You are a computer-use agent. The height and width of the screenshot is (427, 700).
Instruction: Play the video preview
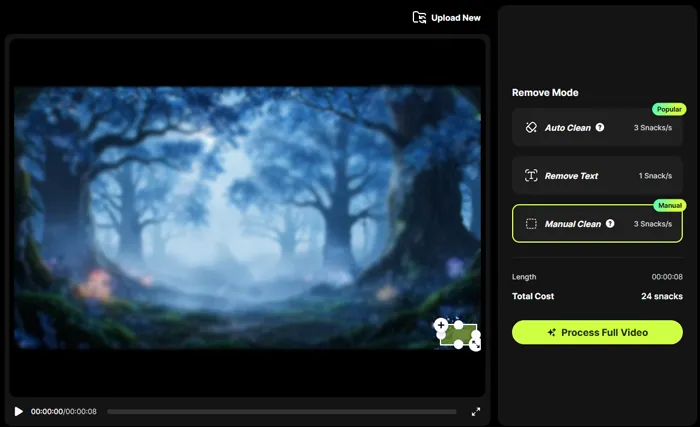[x=18, y=411]
